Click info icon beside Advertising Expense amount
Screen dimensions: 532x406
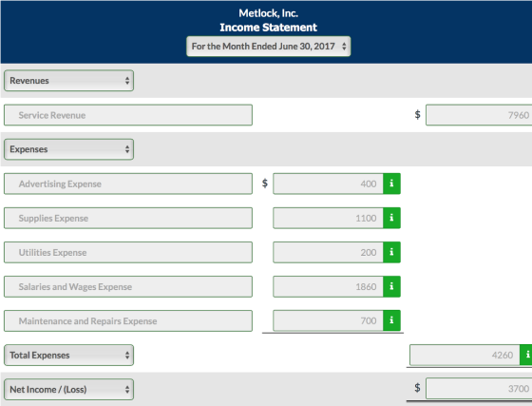pos(391,184)
